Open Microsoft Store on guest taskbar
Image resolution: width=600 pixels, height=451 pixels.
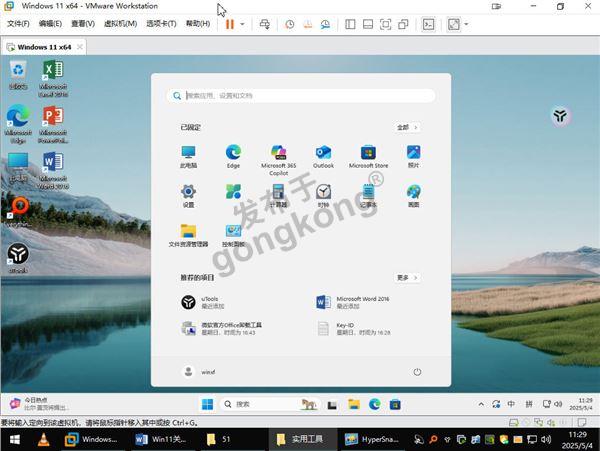click(x=395, y=404)
